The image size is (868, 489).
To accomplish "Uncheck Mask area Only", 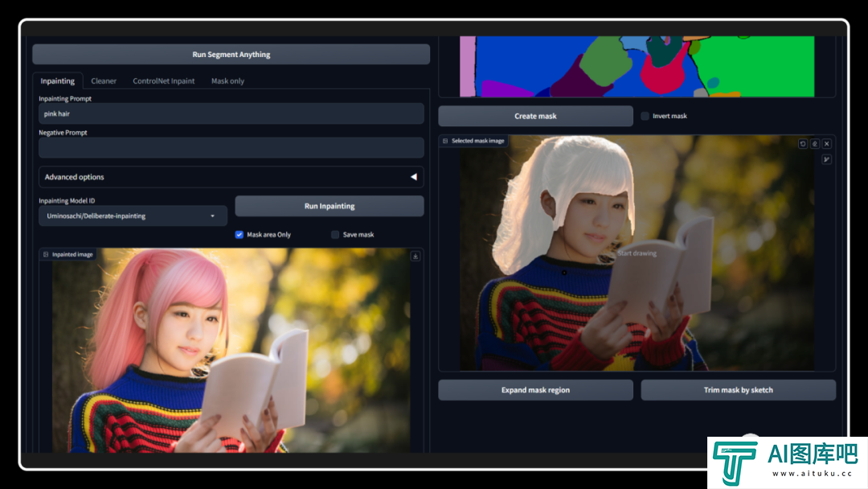I will (240, 235).
